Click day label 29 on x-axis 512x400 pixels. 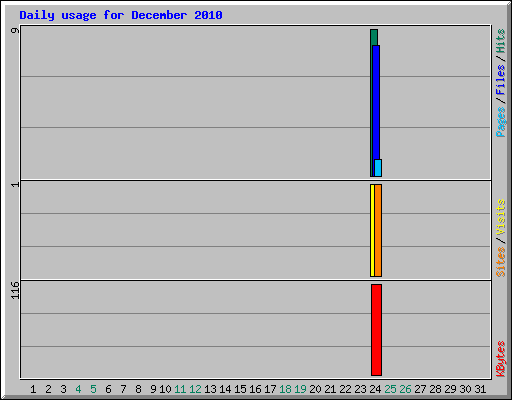[450, 389]
